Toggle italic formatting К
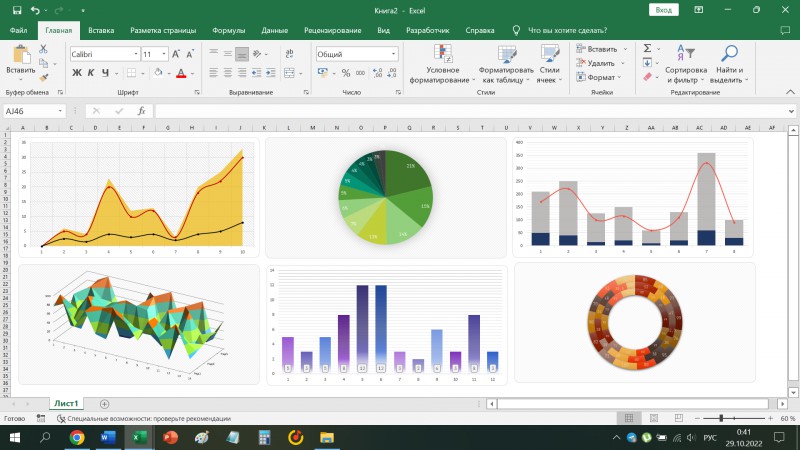The image size is (800, 450). (91, 73)
